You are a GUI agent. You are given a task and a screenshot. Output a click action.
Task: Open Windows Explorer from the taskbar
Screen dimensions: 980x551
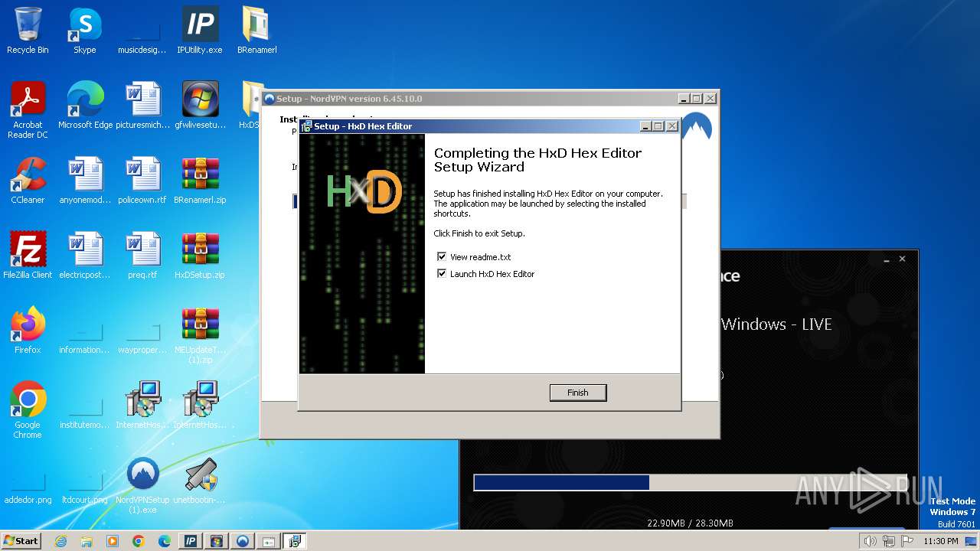point(87,541)
